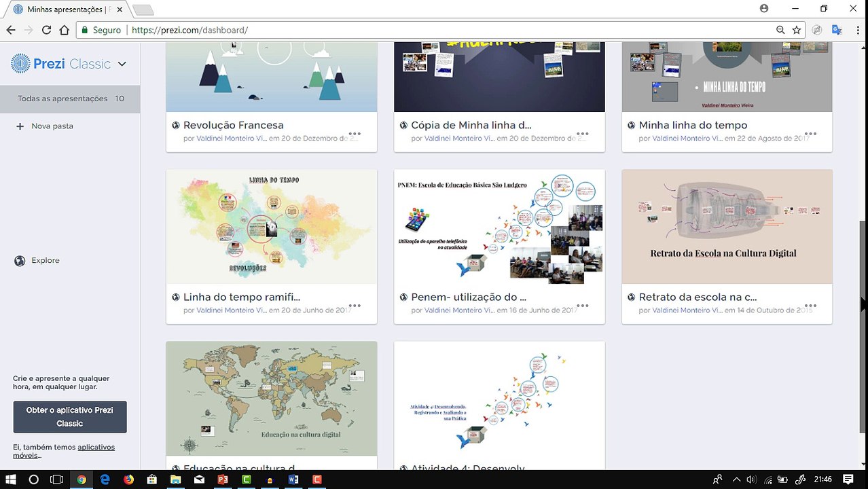Screen dimensions: 868x489
Task: Click public globe icon beside Retrato da escola
Action: coord(632,297)
